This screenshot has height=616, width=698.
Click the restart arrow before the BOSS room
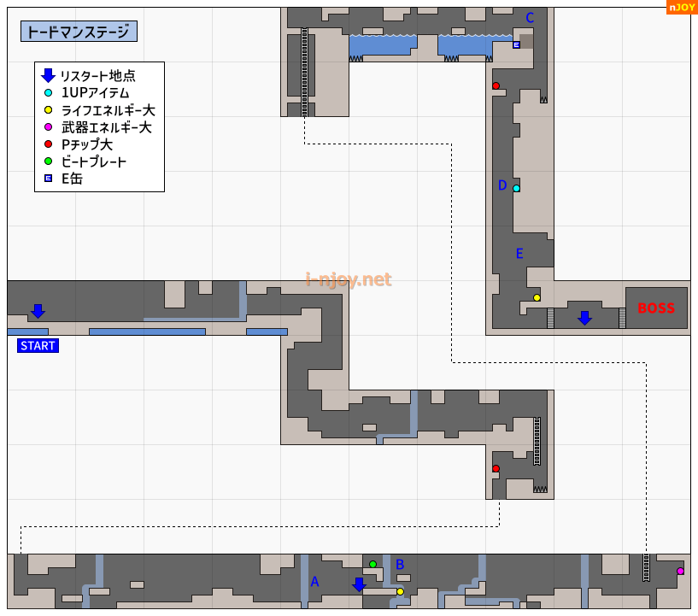click(584, 318)
